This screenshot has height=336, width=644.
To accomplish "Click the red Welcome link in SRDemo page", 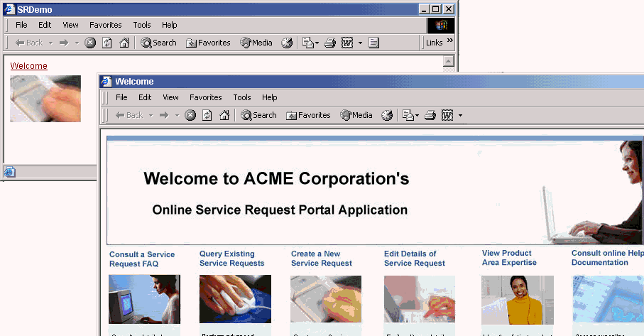I will tap(28, 66).
